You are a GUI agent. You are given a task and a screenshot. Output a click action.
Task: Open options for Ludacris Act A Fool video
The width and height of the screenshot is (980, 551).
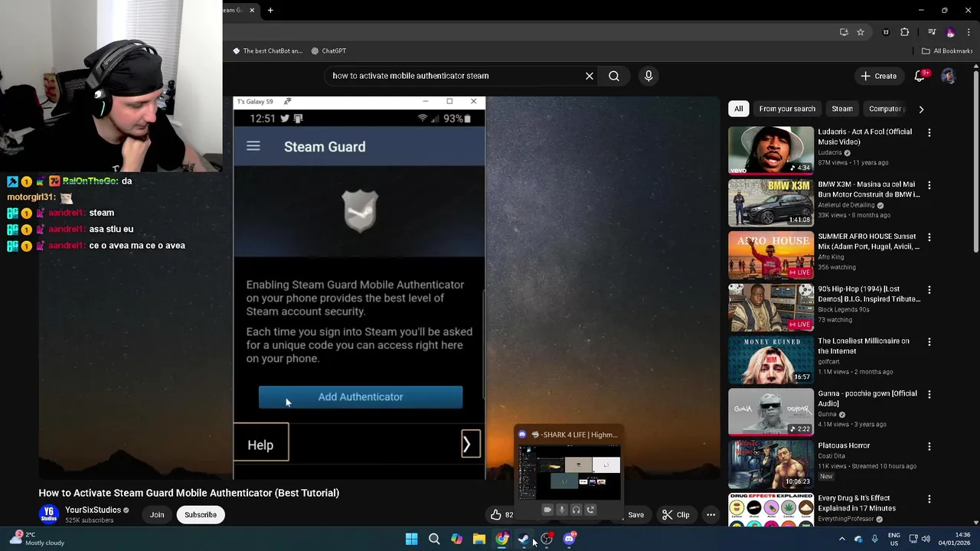929,132
